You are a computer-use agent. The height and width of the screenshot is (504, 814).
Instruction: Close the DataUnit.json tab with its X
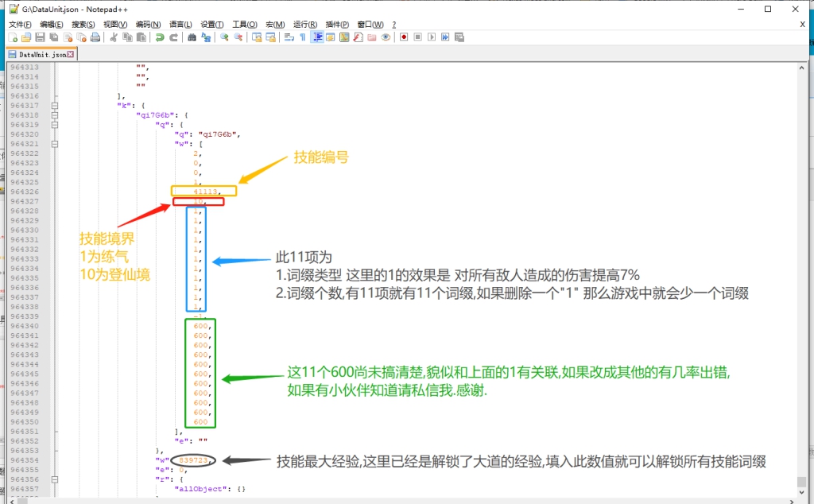click(71, 54)
